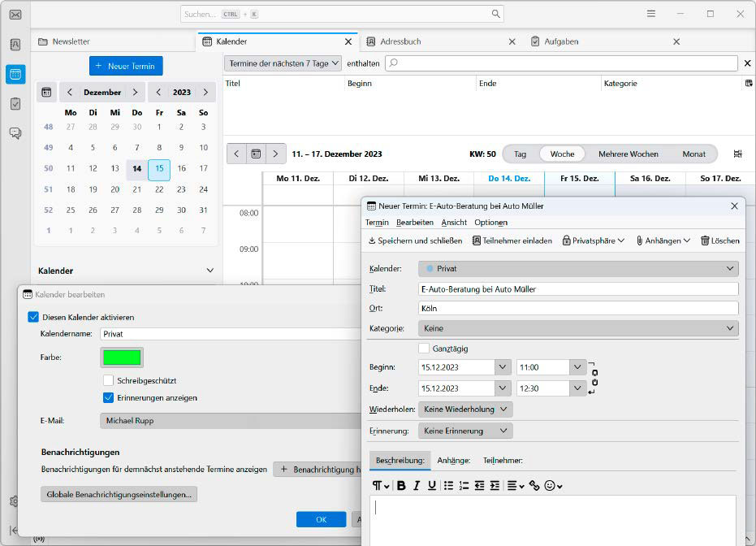The width and height of the screenshot is (756, 546).
Task: Switch to Newsletter tab
Action: [114, 42]
